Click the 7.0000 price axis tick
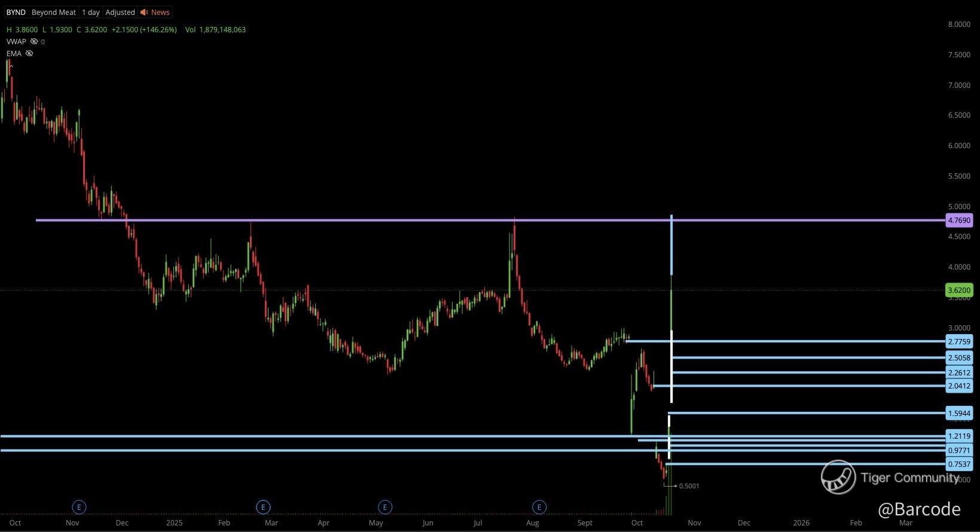The image size is (980, 532). pyautogui.click(x=959, y=85)
